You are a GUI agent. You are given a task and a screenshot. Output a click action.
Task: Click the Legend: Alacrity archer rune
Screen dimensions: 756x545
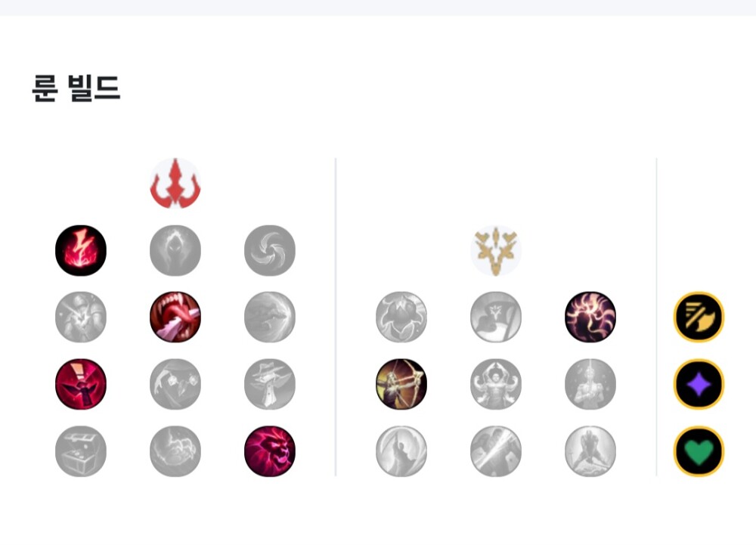pyautogui.click(x=401, y=384)
